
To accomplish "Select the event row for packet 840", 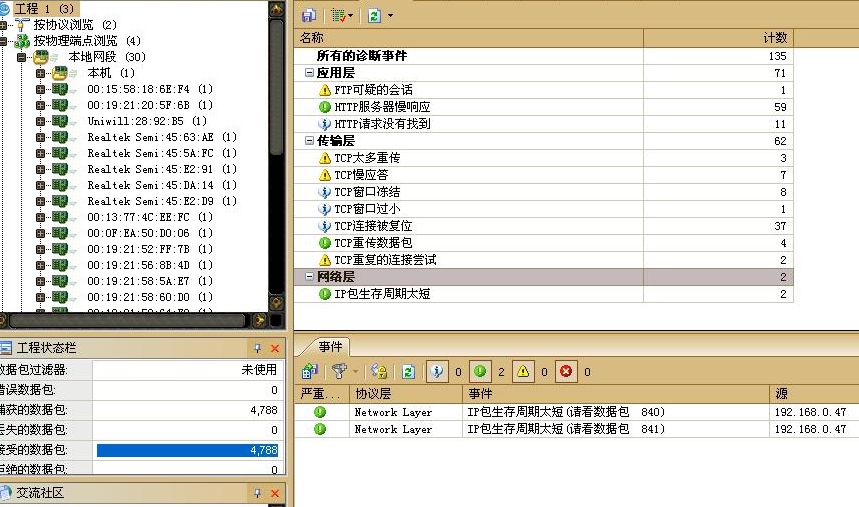I will click(577, 412).
